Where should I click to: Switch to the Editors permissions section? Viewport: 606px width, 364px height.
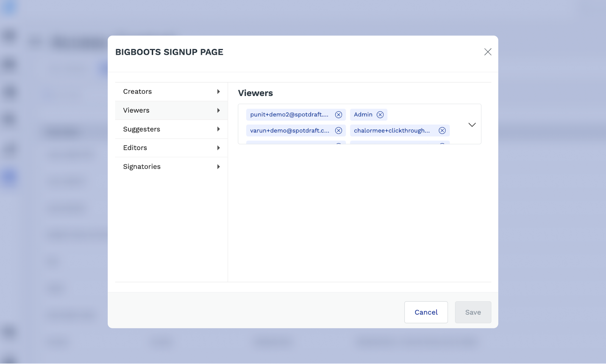click(x=135, y=148)
